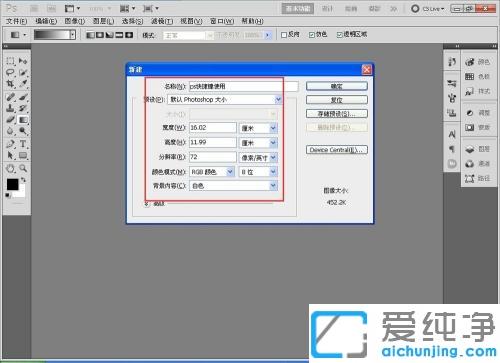Select the Spot Healing Brush tool

pos(10,97)
